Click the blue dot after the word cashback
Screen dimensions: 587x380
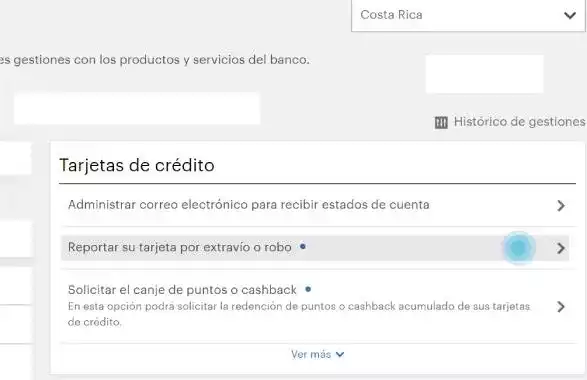coord(308,289)
